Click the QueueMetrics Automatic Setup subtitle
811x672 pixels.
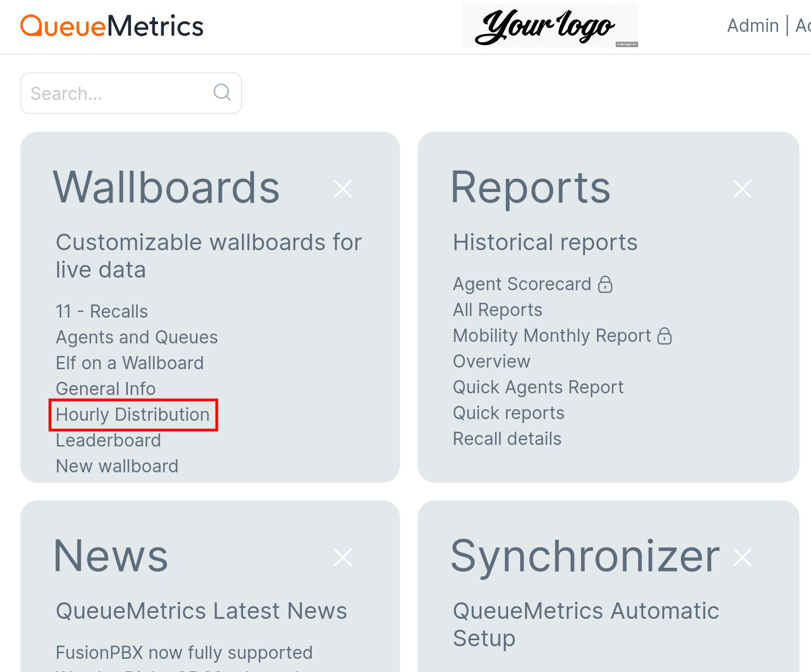point(586,625)
